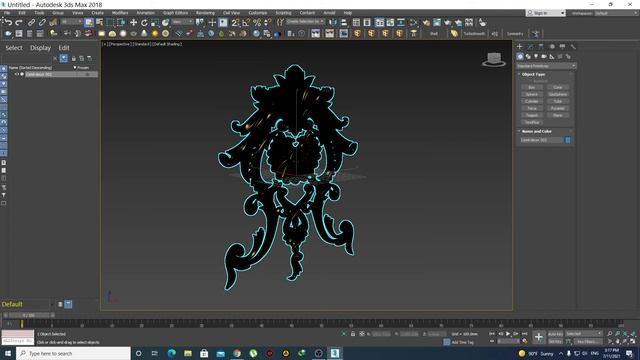640x360 pixels.
Task: Open the Customize menu
Action: click(258, 13)
